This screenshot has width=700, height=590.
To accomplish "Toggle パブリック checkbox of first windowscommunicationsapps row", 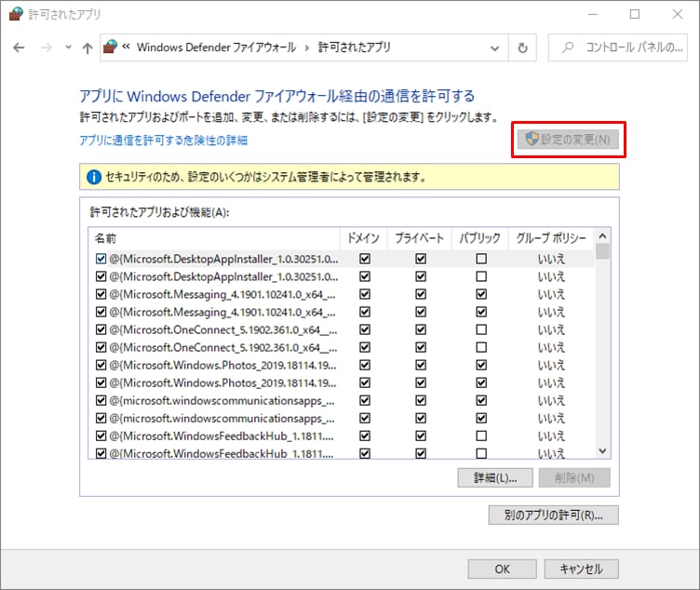I will tap(481, 400).
